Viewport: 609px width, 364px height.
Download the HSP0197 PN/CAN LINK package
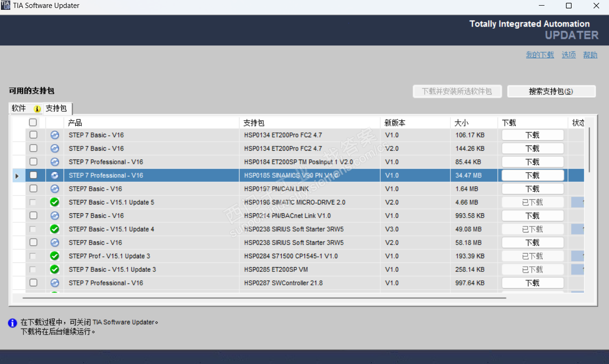point(533,189)
